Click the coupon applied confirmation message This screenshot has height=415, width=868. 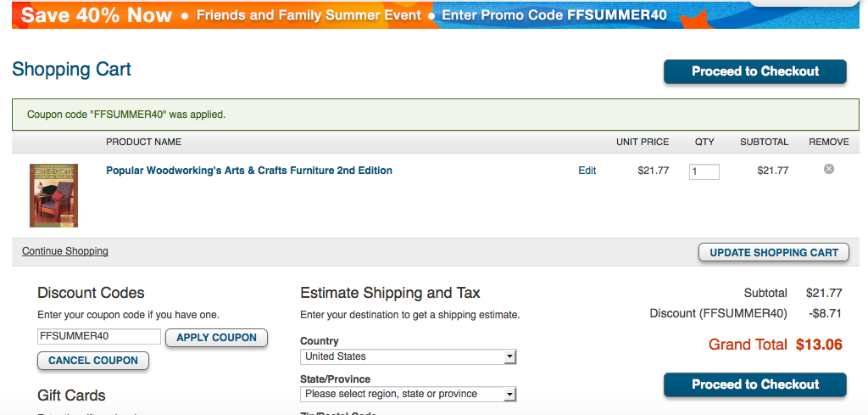[x=126, y=114]
